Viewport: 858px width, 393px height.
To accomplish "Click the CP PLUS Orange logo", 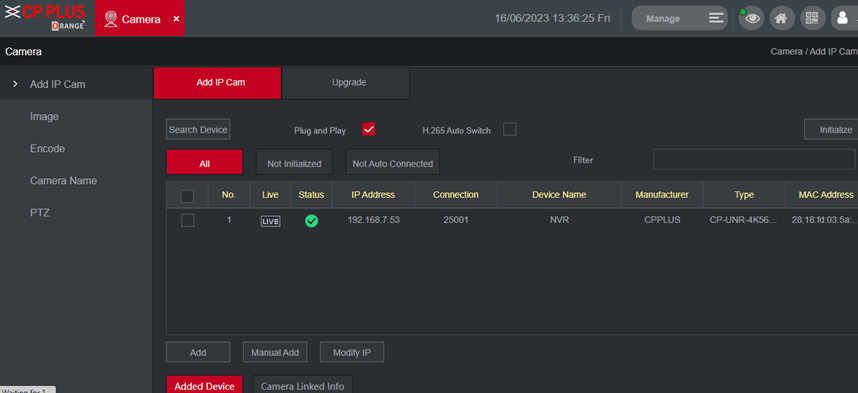I will click(x=45, y=18).
